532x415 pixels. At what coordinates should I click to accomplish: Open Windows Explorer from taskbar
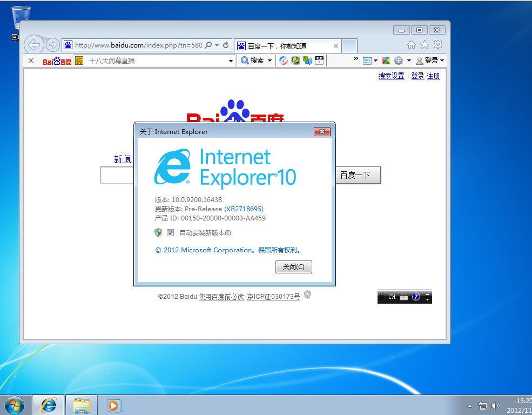click(x=82, y=405)
